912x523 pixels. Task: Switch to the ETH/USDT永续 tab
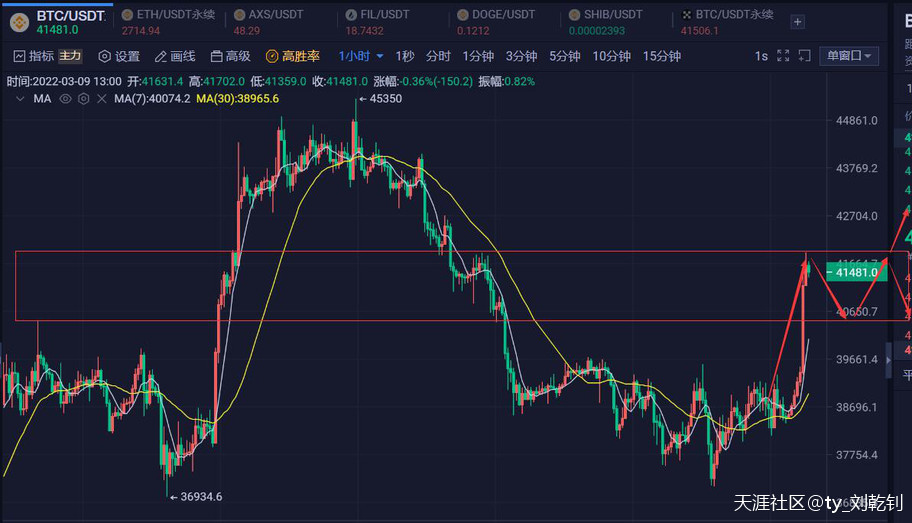point(168,22)
